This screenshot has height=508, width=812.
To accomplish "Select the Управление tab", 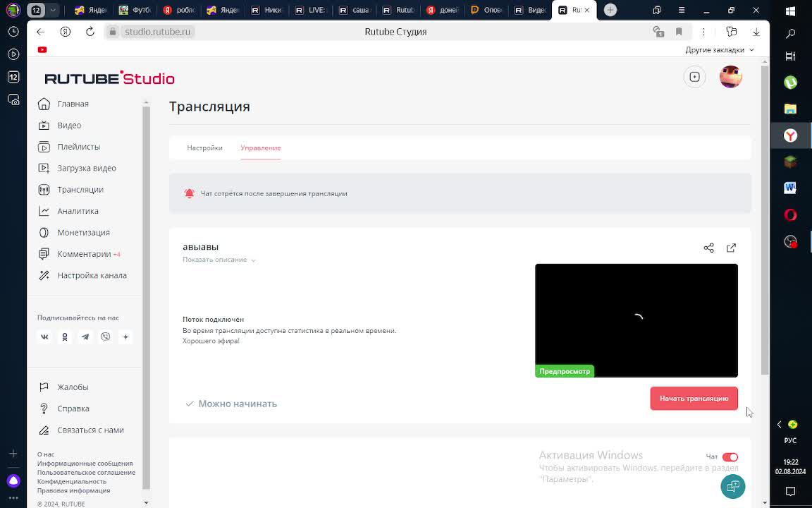I will (261, 147).
